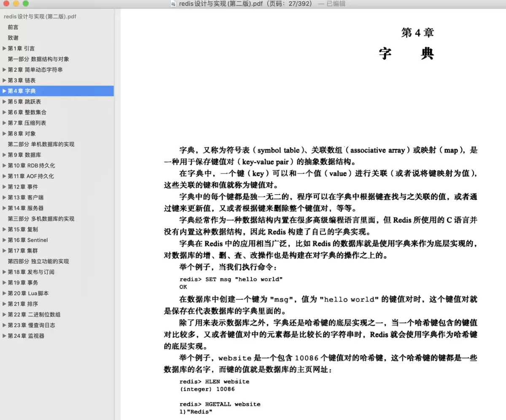Click the PDF document icon in title bar
This screenshot has width=506, height=420.
coord(173,4)
